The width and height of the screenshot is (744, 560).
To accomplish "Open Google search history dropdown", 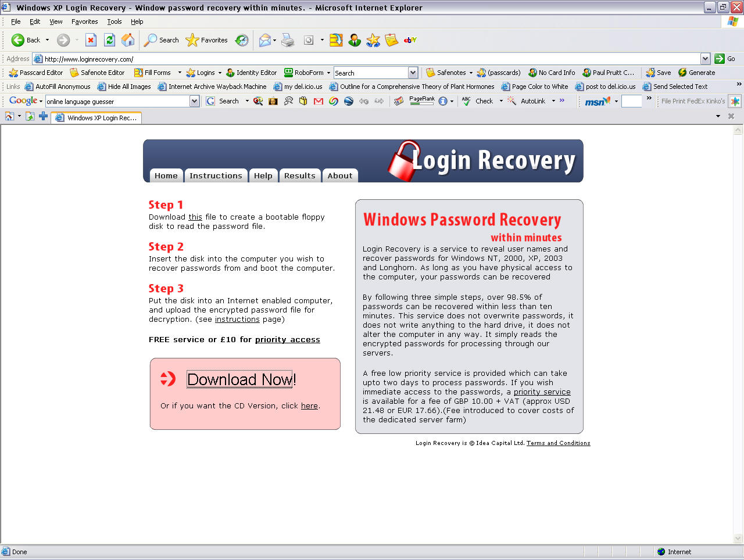I will (x=194, y=101).
